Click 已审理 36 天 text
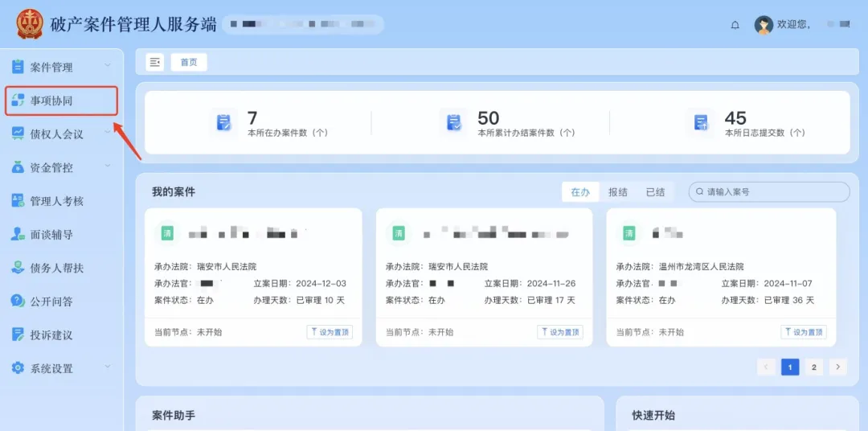 (789, 300)
